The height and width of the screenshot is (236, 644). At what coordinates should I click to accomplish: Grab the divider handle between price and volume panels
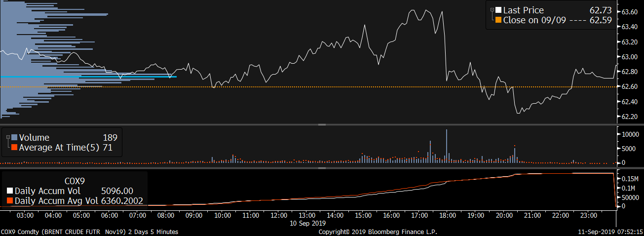(x=322, y=125)
